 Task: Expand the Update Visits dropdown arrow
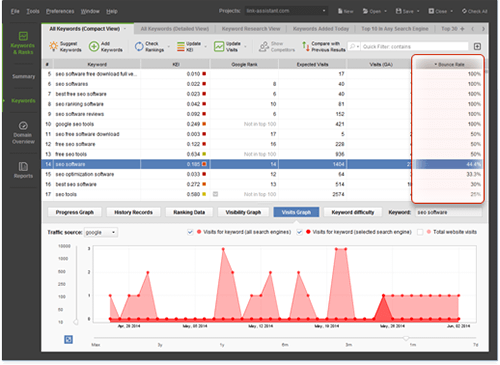pos(246,47)
